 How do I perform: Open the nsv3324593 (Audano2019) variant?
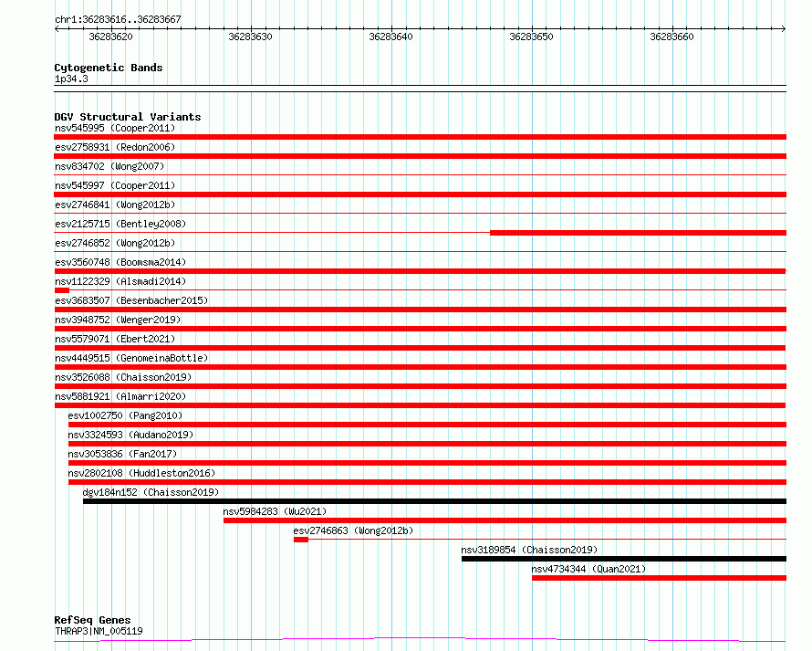[130, 435]
